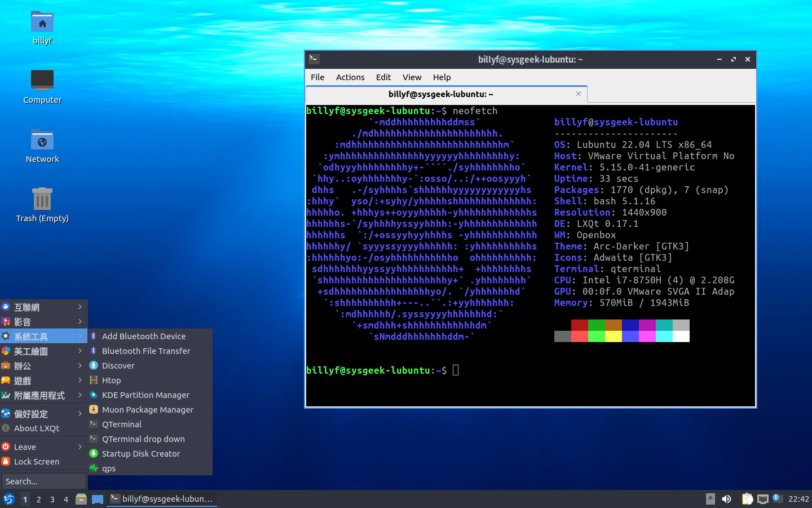
Task: Launch Bluetooth File Transfer
Action: point(150,351)
